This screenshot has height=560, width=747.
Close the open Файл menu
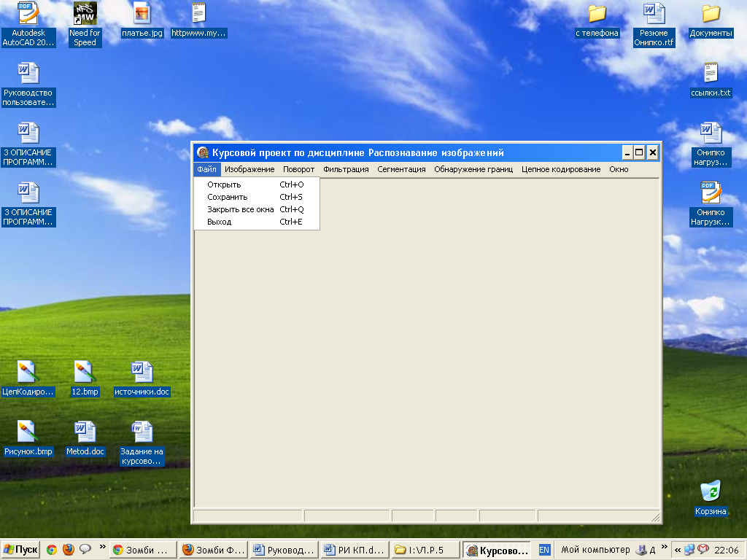coord(206,169)
